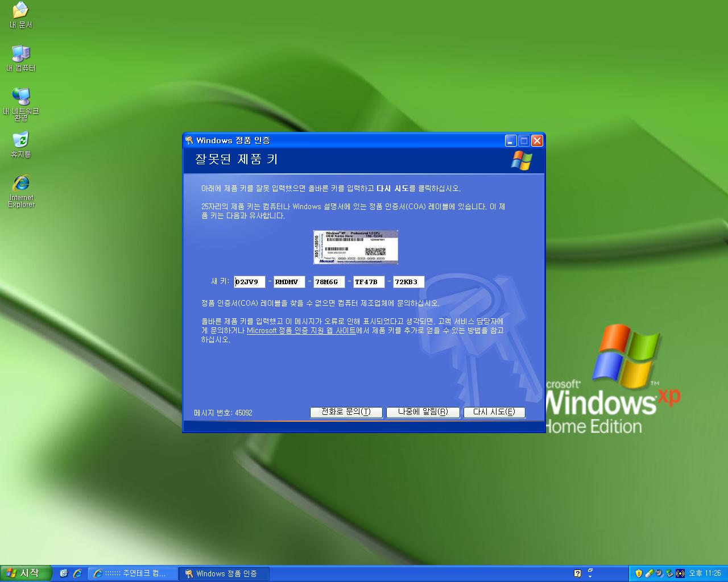Viewport: 728px width, 582px height.
Task: Close the Windows 정품 인증 dialog
Action: click(537, 140)
